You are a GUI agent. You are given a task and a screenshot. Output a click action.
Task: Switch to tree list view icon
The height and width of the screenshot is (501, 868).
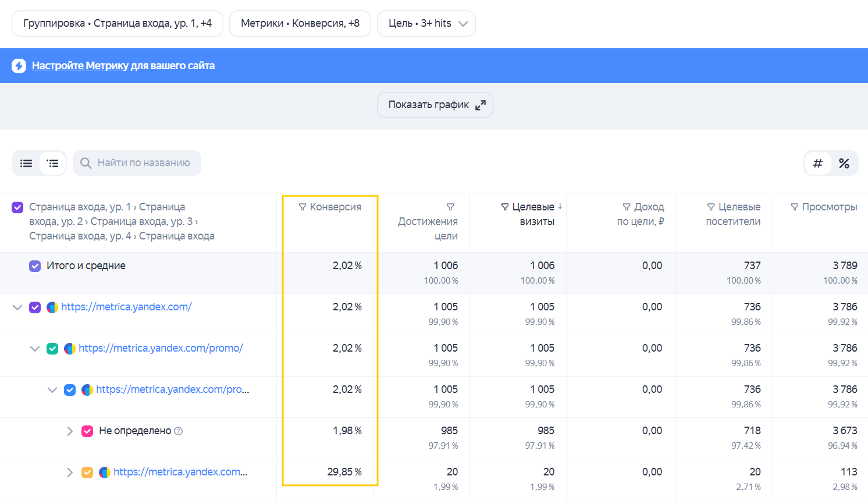pos(53,163)
